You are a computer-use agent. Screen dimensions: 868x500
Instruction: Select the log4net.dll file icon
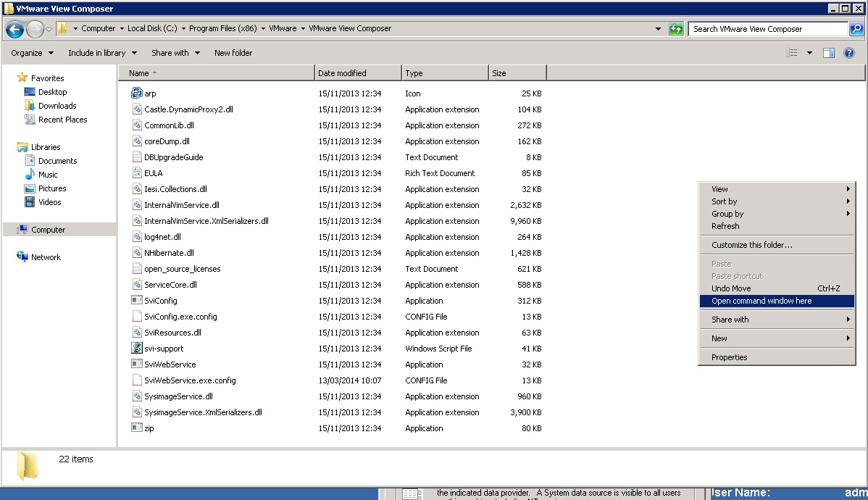pos(137,236)
